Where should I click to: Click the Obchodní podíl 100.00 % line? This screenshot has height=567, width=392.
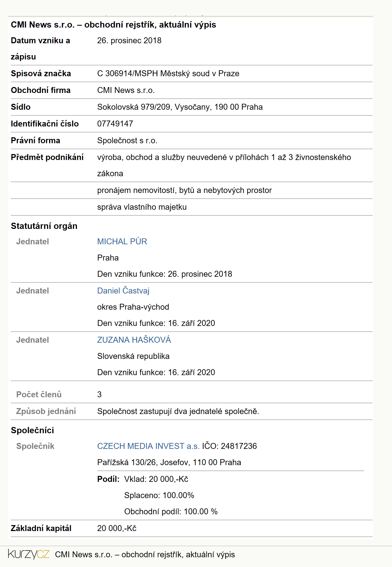171,511
